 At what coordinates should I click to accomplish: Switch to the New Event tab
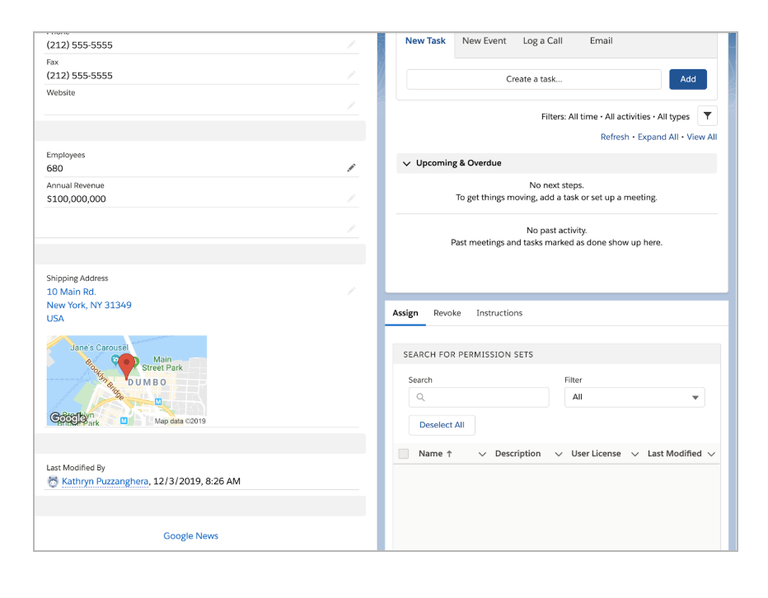484,41
